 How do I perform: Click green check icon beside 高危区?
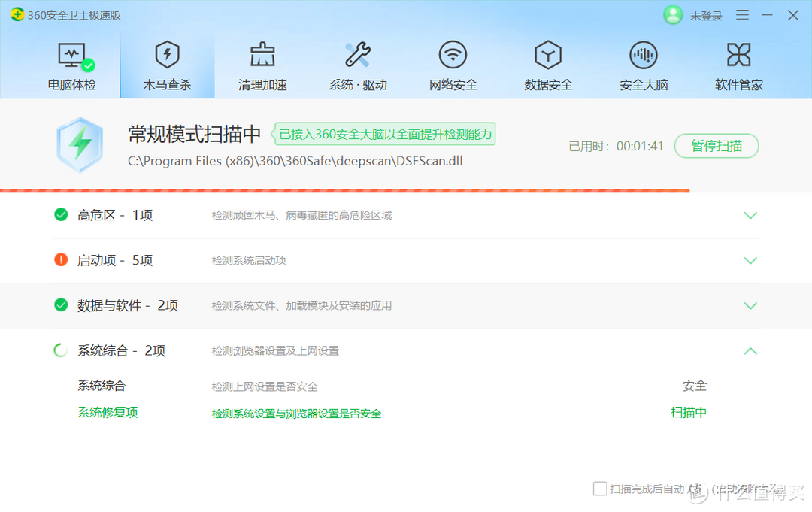pyautogui.click(x=61, y=214)
